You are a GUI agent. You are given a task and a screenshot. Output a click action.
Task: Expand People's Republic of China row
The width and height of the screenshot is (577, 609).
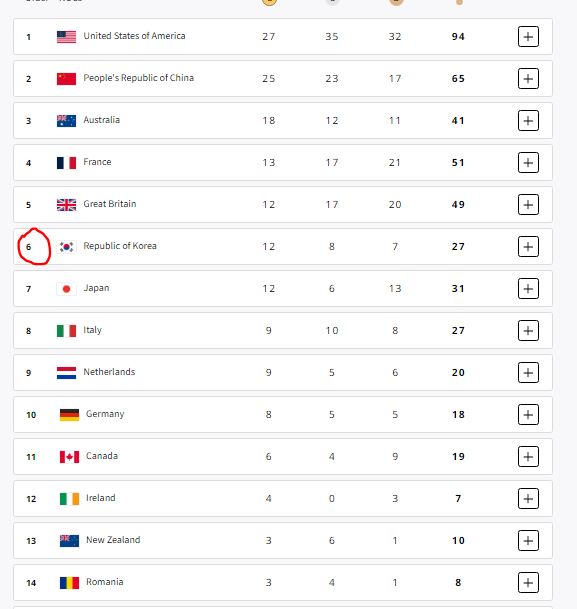point(528,78)
